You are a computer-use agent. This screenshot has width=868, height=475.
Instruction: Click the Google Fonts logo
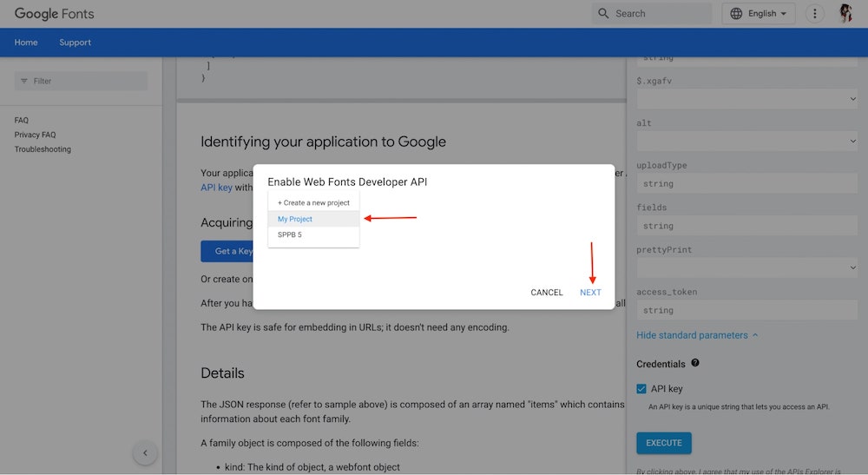point(54,14)
